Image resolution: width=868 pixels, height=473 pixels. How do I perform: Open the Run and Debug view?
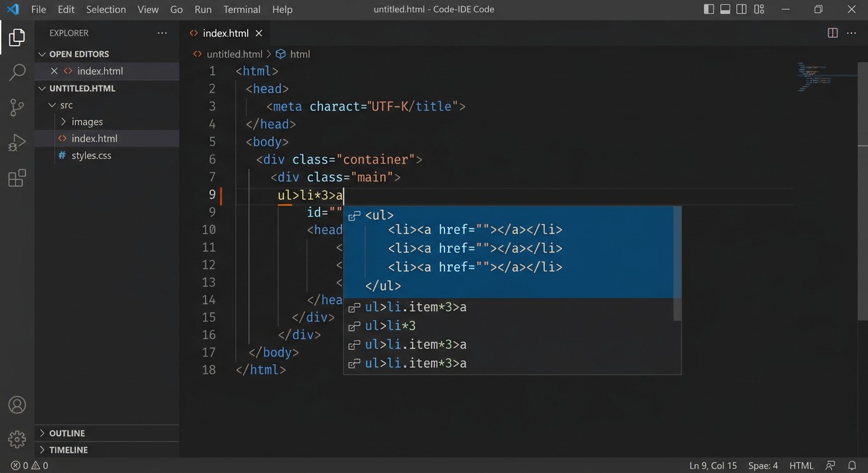(x=17, y=143)
